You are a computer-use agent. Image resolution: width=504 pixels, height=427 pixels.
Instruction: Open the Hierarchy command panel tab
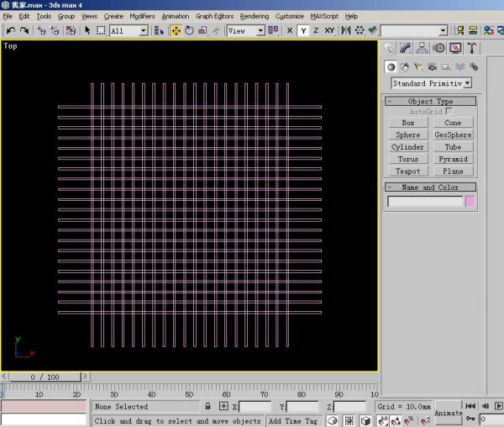pos(422,48)
